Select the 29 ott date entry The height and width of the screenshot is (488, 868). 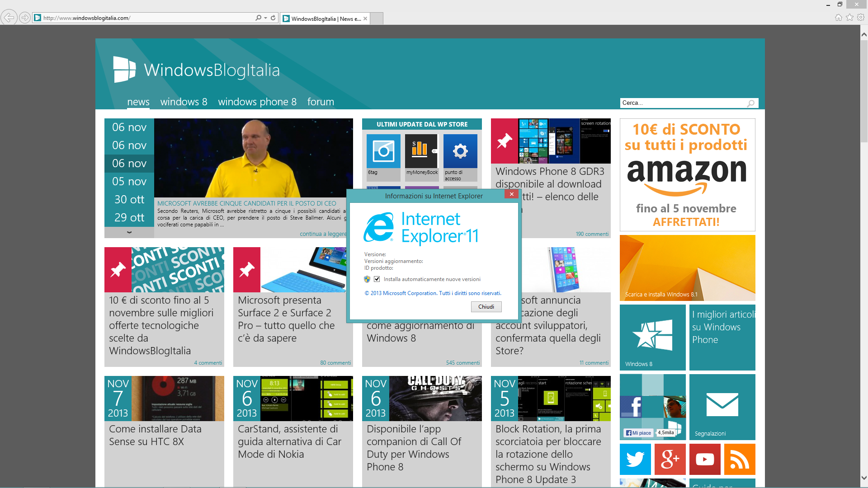coord(129,218)
